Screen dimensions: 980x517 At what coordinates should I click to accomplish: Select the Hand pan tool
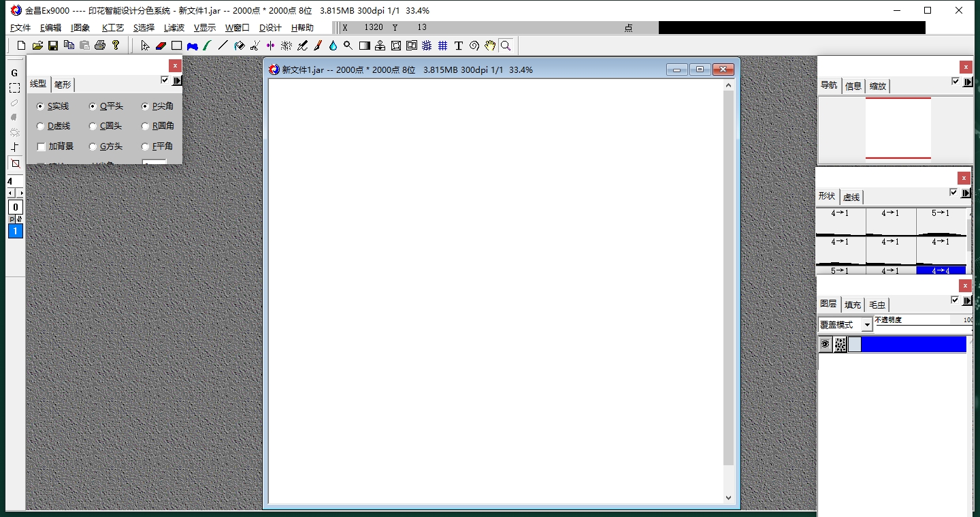pos(490,46)
